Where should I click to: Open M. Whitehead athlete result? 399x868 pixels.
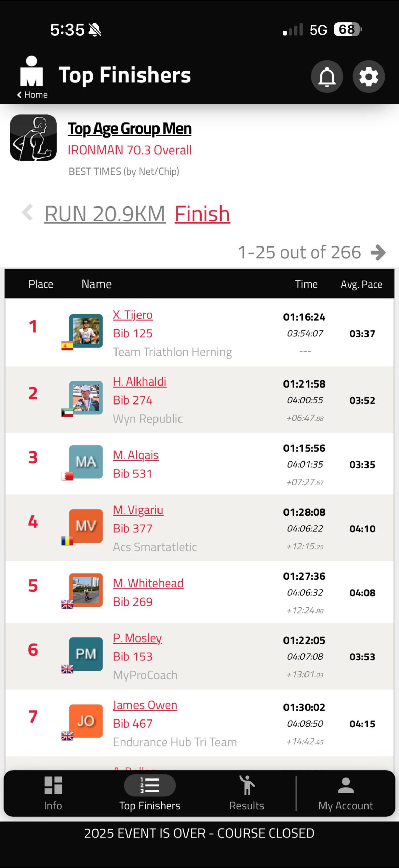(x=148, y=583)
